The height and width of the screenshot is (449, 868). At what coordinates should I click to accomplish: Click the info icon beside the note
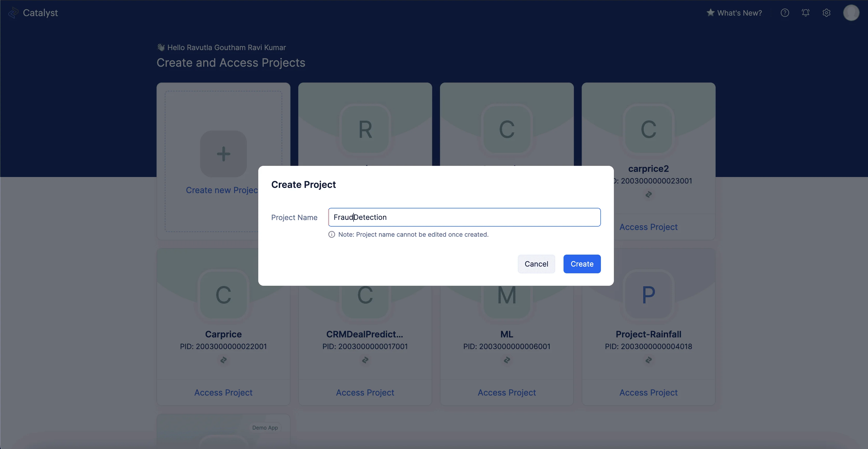point(331,234)
